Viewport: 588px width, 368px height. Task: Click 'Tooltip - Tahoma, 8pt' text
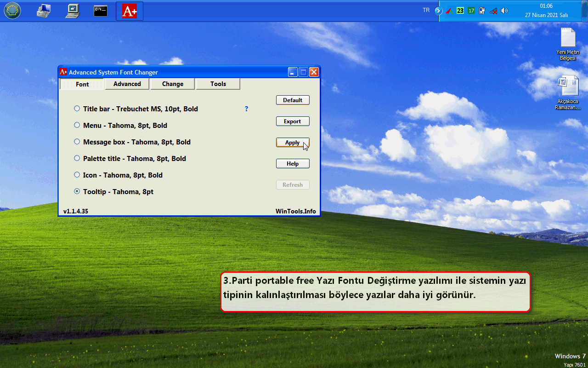pos(118,192)
